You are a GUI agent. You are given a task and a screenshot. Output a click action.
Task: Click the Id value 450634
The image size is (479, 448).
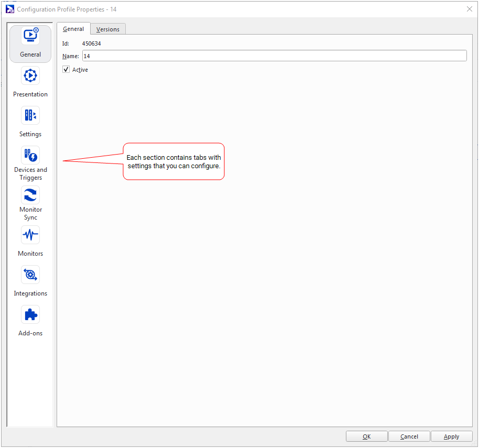(x=92, y=43)
